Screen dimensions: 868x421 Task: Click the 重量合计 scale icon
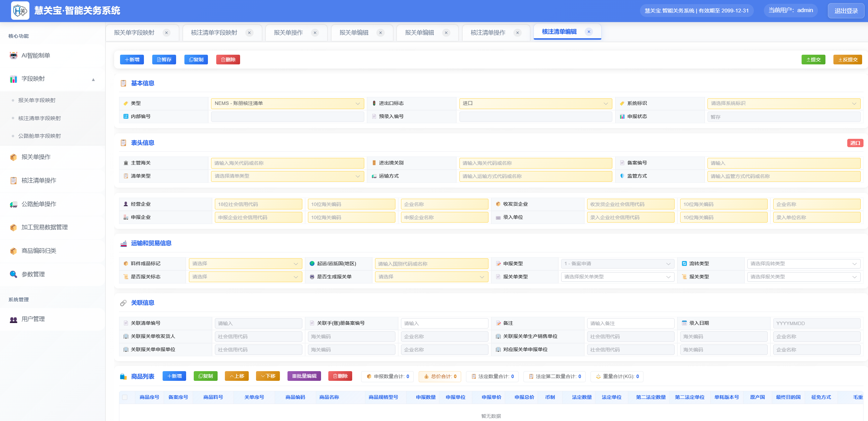point(599,376)
